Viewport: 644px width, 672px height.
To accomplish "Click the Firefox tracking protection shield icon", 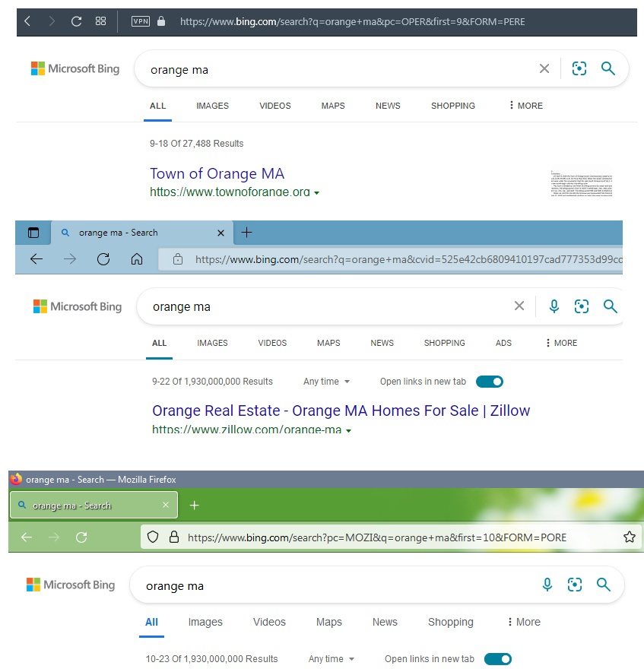I will (x=153, y=537).
